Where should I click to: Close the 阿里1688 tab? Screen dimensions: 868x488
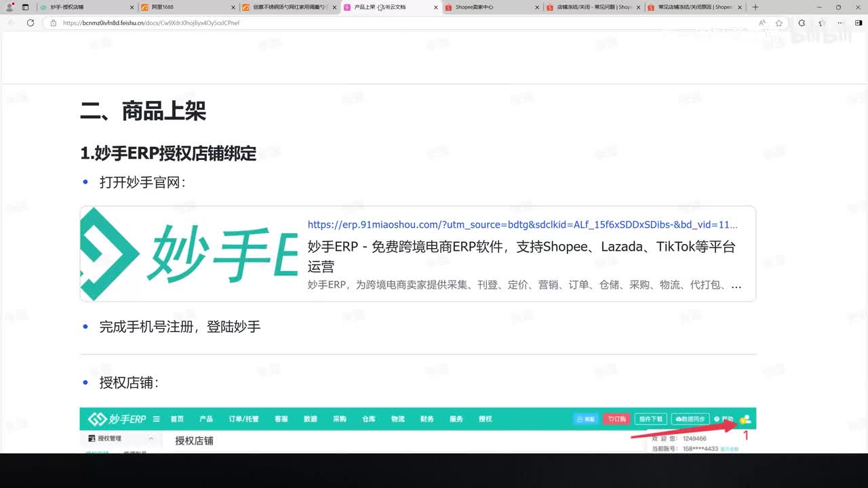(233, 7)
